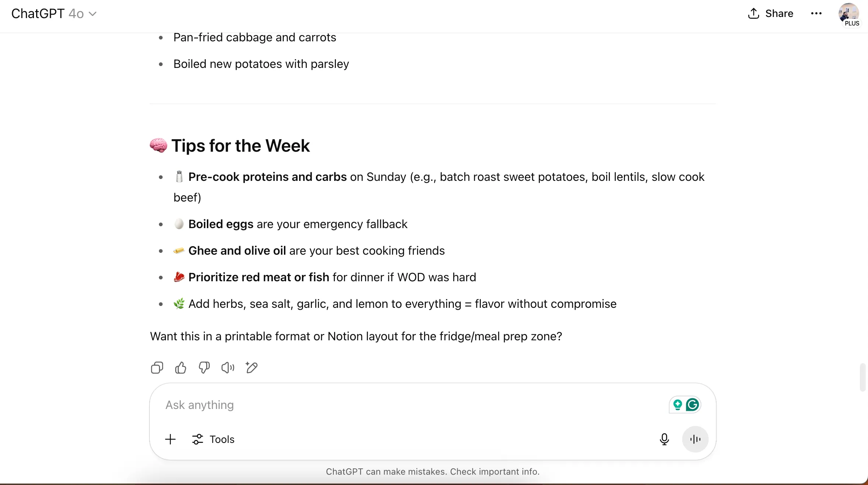Click the thumbs down bad response icon
Viewport: 868px width, 485px height.
(204, 368)
